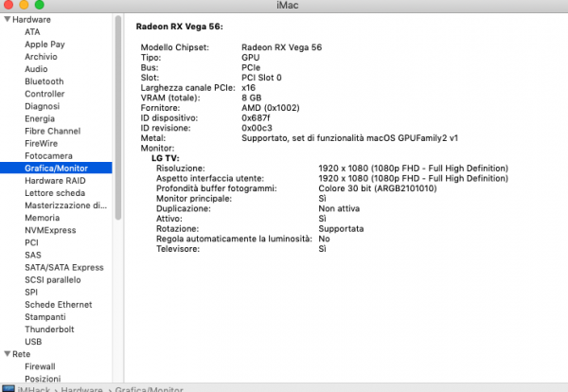This screenshot has height=392, width=568.
Task: Click the Larghezza canale PCIe value x16
Action: (248, 88)
